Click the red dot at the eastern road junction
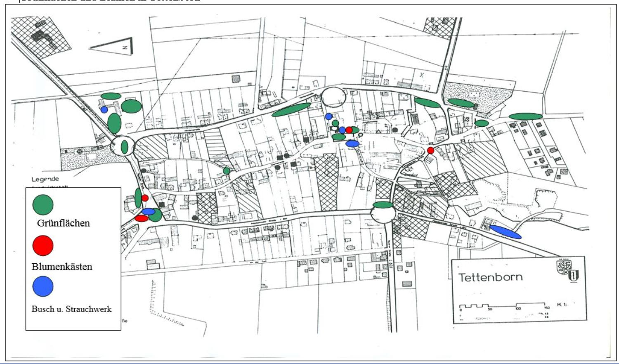The width and height of the screenshot is (619, 364). point(431,150)
